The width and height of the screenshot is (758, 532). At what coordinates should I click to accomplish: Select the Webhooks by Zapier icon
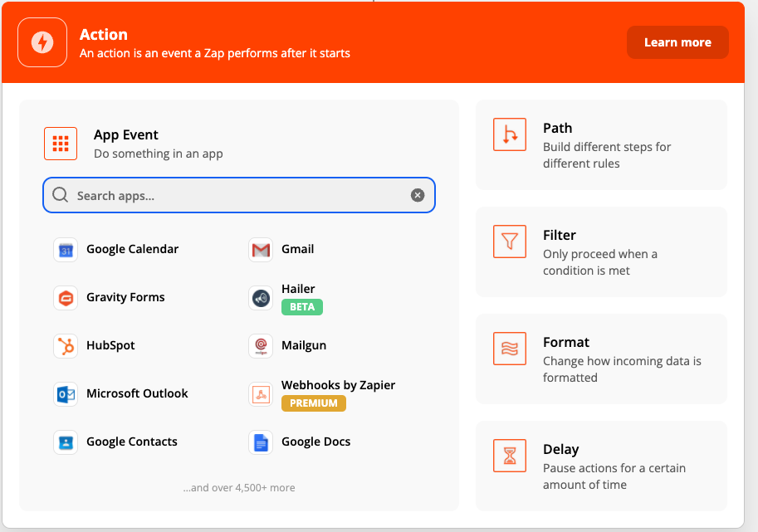click(x=261, y=394)
